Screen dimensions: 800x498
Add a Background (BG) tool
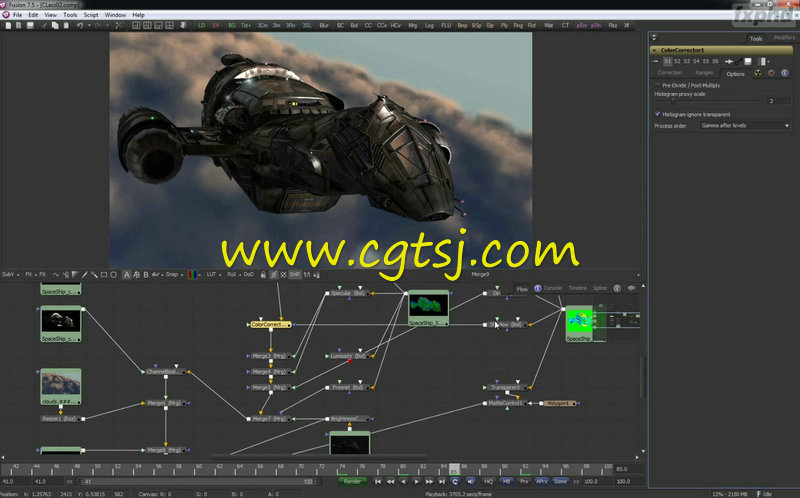click(x=232, y=26)
